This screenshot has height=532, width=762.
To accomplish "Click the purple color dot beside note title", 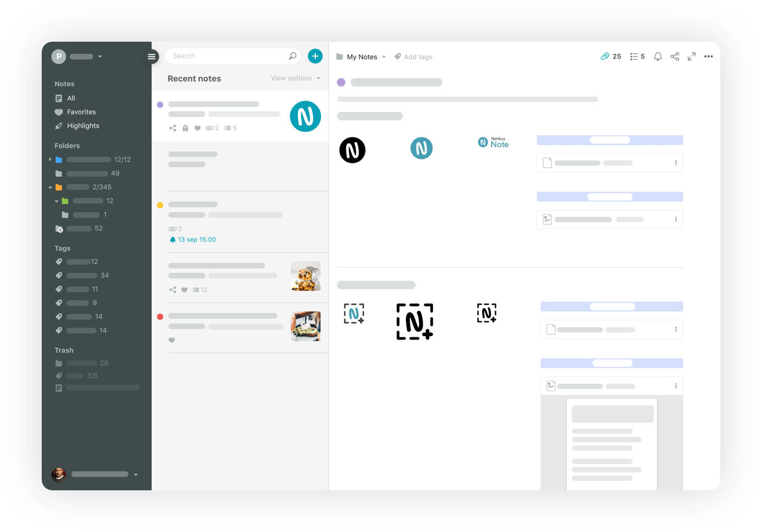I will pyautogui.click(x=341, y=82).
